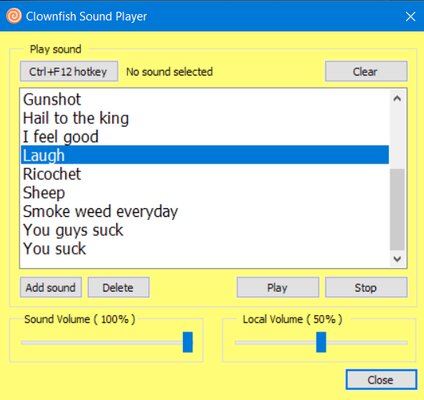Select the Sheep sound
This screenshot has width=424, height=400.
point(205,193)
